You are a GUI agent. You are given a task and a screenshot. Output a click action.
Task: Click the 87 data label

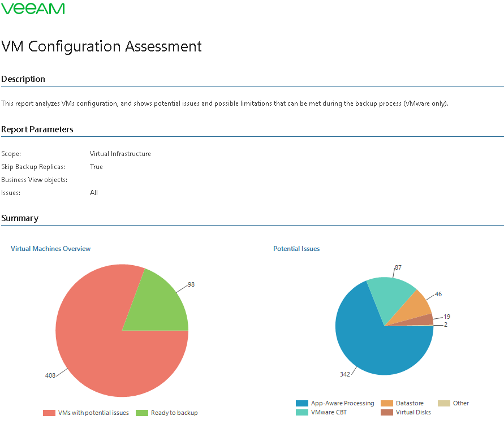[x=398, y=267]
